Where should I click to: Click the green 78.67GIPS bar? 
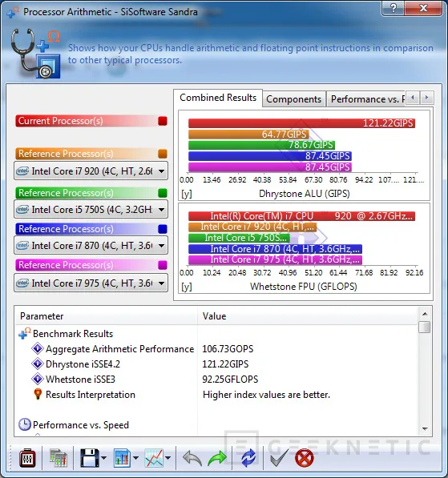point(261,145)
